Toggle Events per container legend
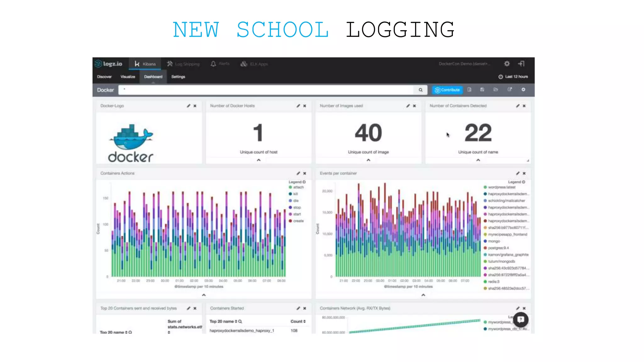Viewport: 644px width, 362px height. click(x=516, y=182)
